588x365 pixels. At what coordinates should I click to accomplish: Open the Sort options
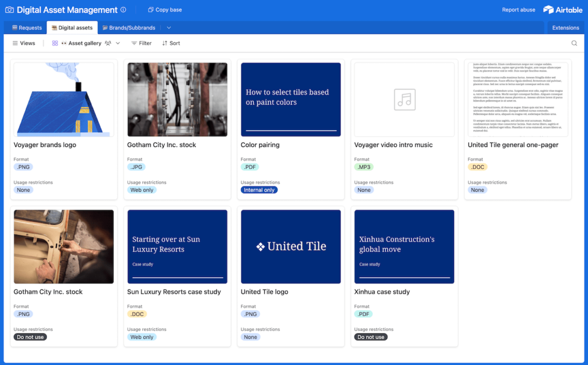pyautogui.click(x=171, y=42)
